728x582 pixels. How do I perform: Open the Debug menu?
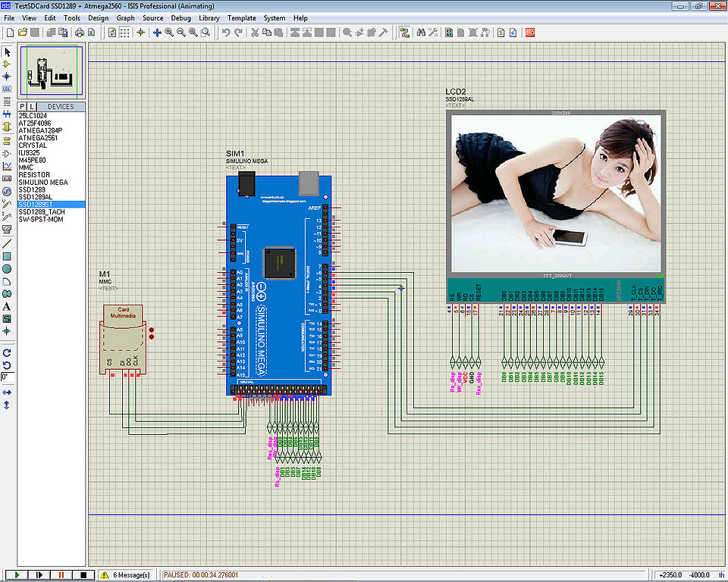(181, 18)
